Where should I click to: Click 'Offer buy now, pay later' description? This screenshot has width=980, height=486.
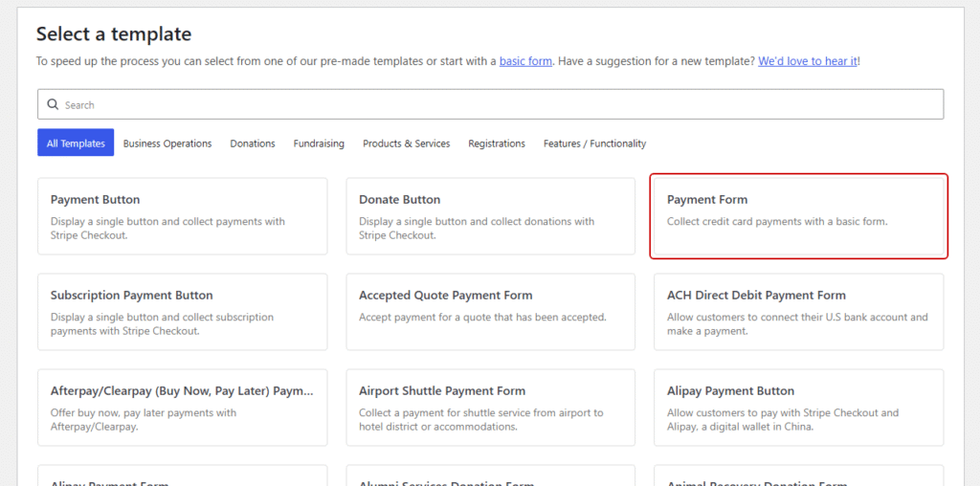(144, 419)
